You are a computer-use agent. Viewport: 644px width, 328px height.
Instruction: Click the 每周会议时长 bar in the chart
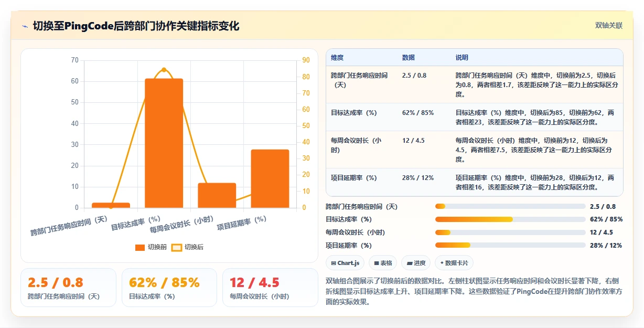[217, 195]
